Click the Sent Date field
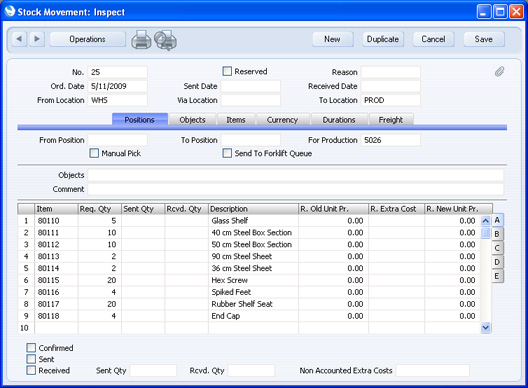The image size is (528, 388). pyautogui.click(x=251, y=86)
